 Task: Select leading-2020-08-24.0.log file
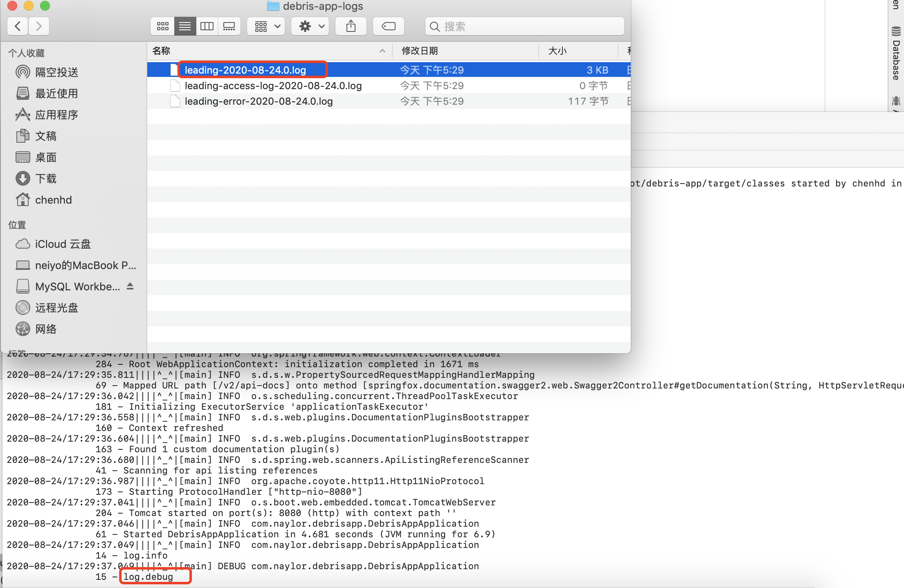coord(389,70)
